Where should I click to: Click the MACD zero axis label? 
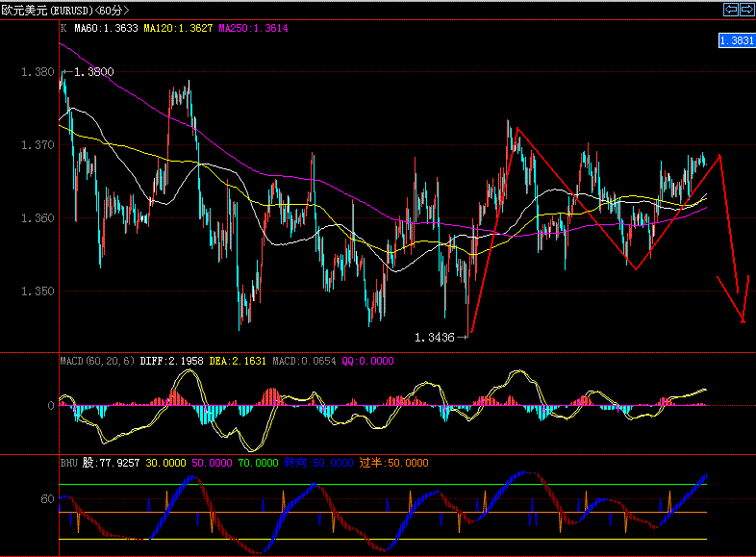tap(51, 406)
